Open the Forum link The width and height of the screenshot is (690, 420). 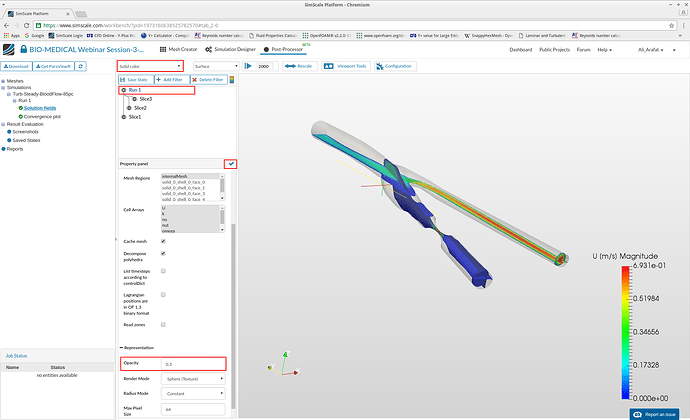coord(584,50)
